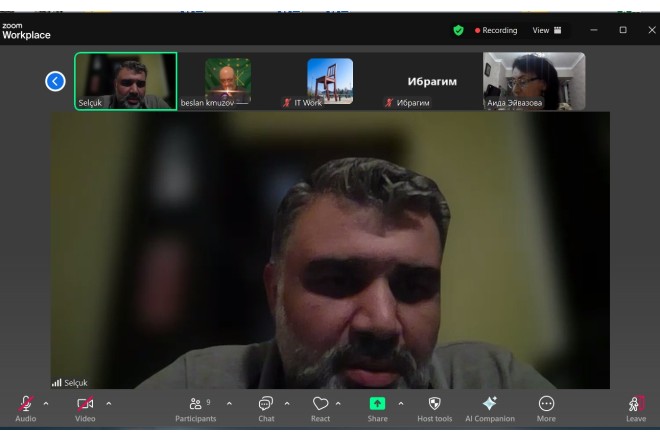Viewport: 660px width, 441px height.
Task: Go to previous participants with blue arrow
Action: (55, 81)
